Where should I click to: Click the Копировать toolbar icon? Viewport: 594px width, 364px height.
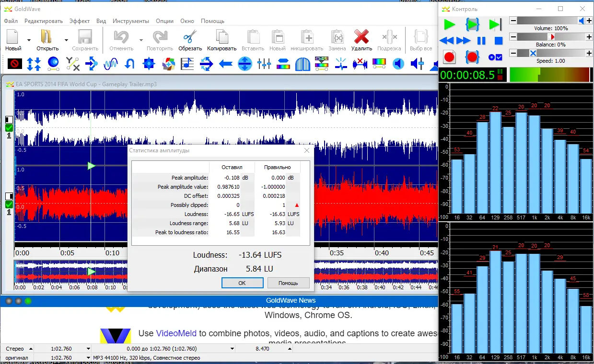click(x=221, y=37)
